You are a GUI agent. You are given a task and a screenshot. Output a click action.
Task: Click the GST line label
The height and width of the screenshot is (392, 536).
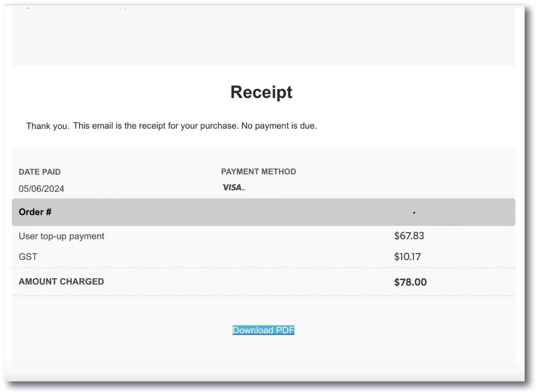[28, 257]
